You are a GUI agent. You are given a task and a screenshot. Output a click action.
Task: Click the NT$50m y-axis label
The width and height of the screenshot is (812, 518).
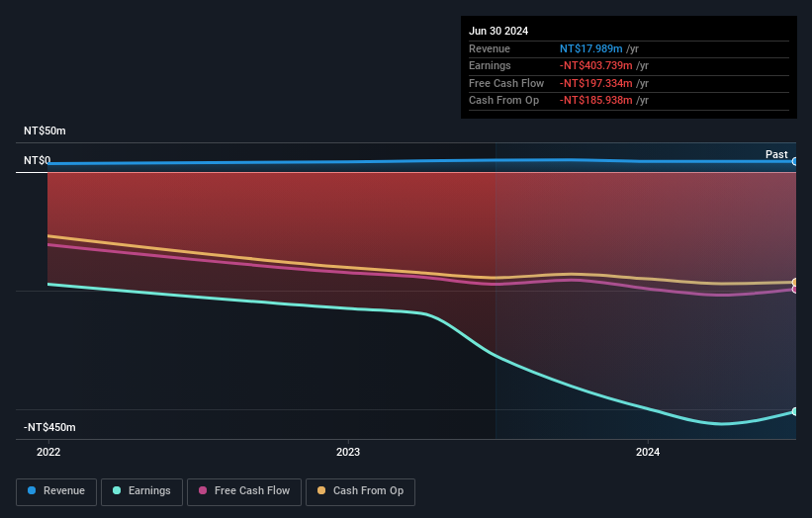tap(45, 130)
